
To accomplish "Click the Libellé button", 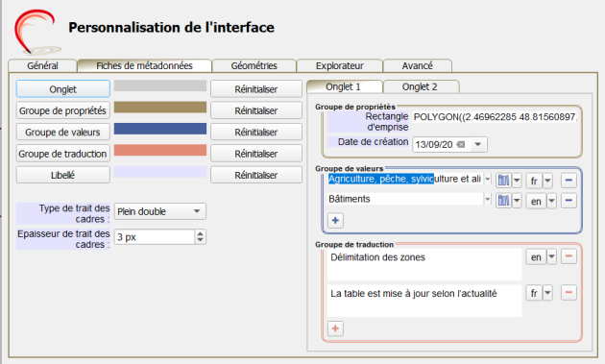I will coord(62,175).
